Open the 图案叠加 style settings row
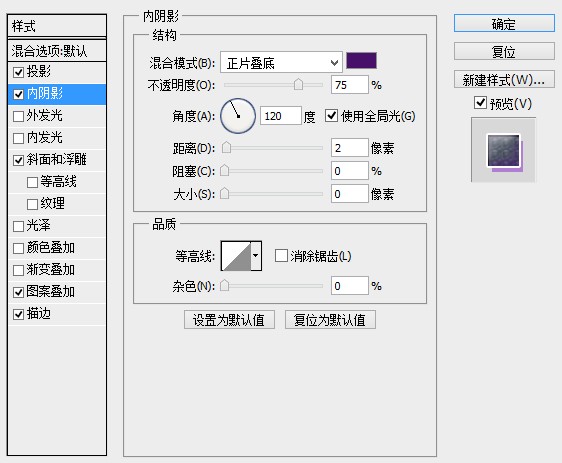The height and width of the screenshot is (463, 562). (x=57, y=292)
